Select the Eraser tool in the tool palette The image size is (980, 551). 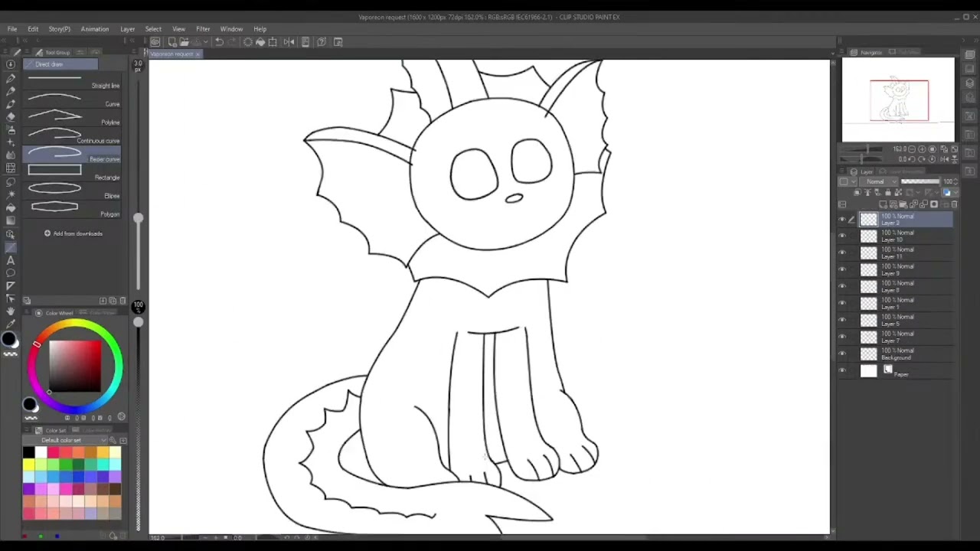11,116
